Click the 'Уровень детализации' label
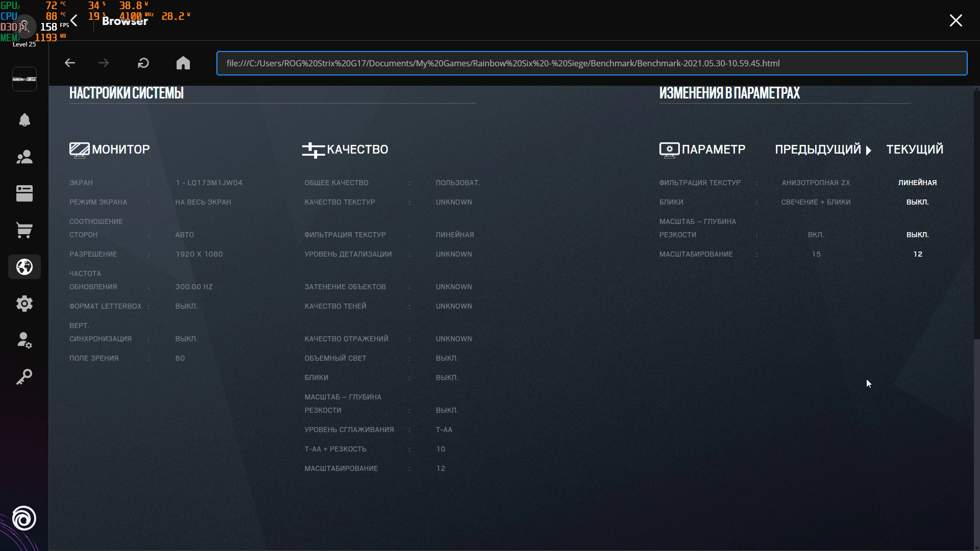Viewport: 980px width, 551px height. 348,254
